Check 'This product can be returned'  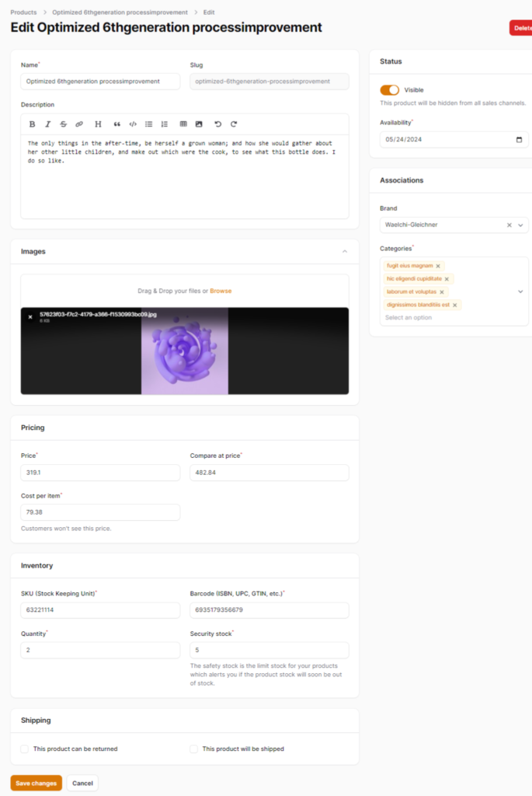24,749
